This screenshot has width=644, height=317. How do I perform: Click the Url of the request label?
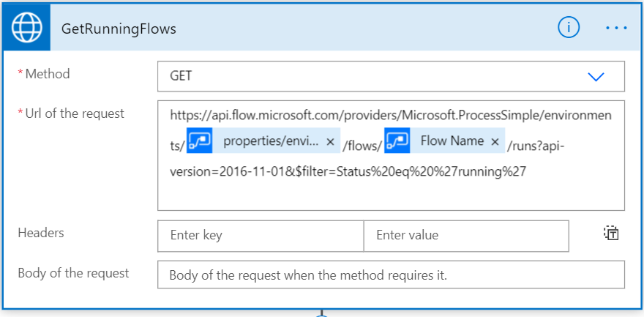coord(75,113)
